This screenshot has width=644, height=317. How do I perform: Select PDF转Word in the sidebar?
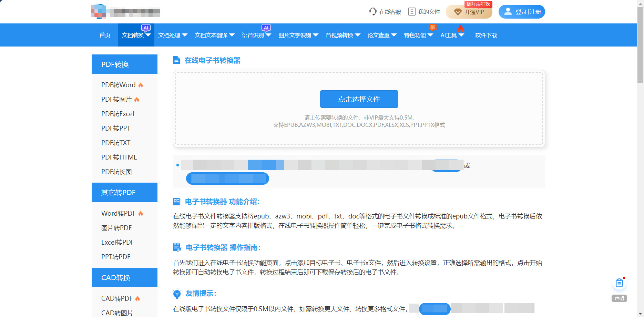(118, 85)
